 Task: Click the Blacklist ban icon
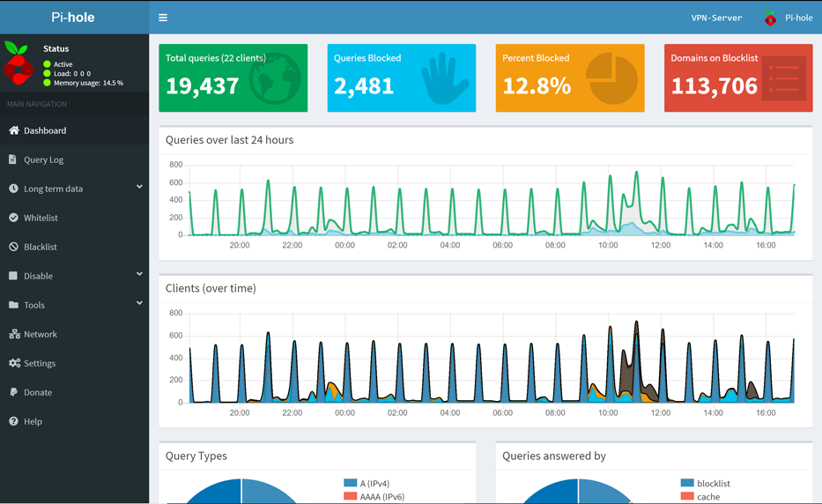13,247
